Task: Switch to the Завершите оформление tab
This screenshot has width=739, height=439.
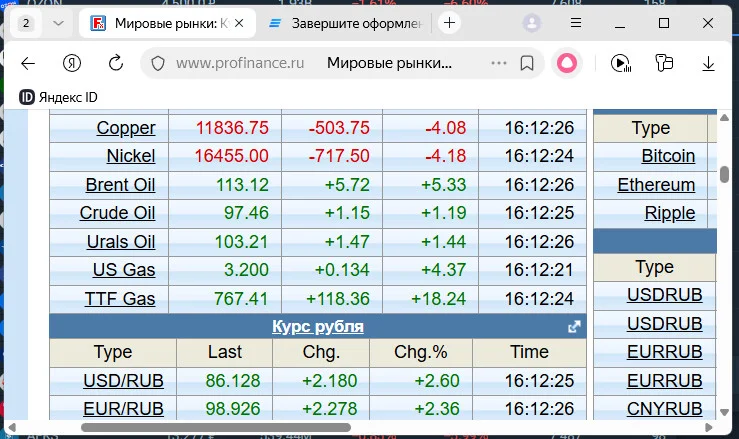Action: click(x=346, y=23)
